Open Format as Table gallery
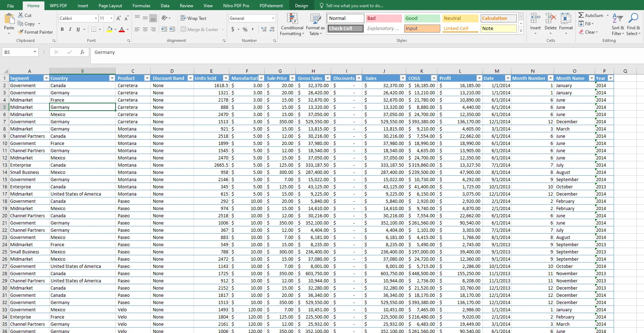The height and width of the screenshot is (333, 644). [x=315, y=24]
